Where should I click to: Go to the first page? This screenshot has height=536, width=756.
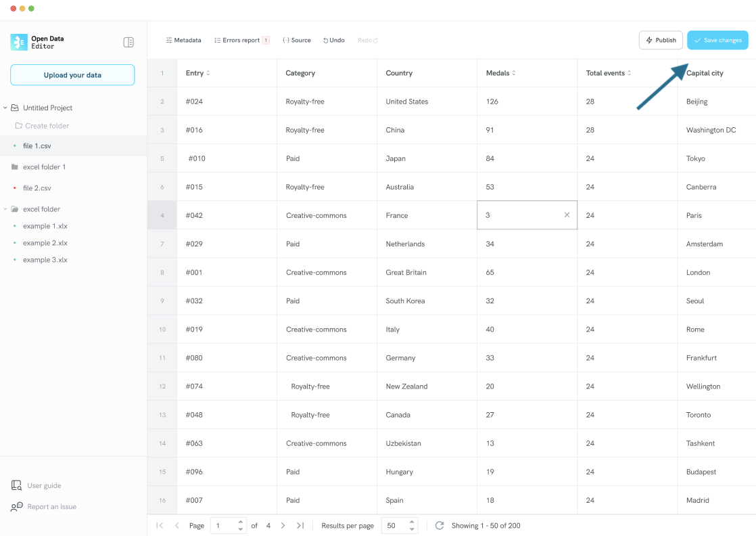pos(160,526)
